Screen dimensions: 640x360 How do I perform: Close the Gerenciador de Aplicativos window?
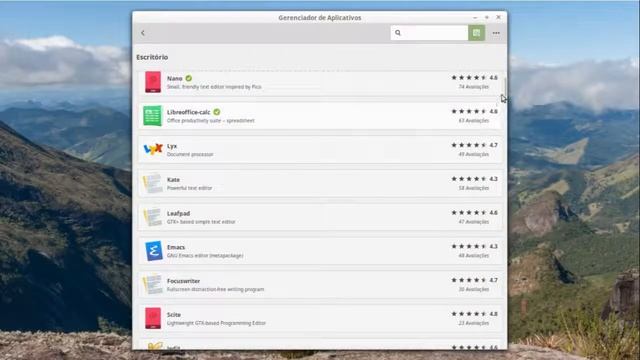pos(498,17)
